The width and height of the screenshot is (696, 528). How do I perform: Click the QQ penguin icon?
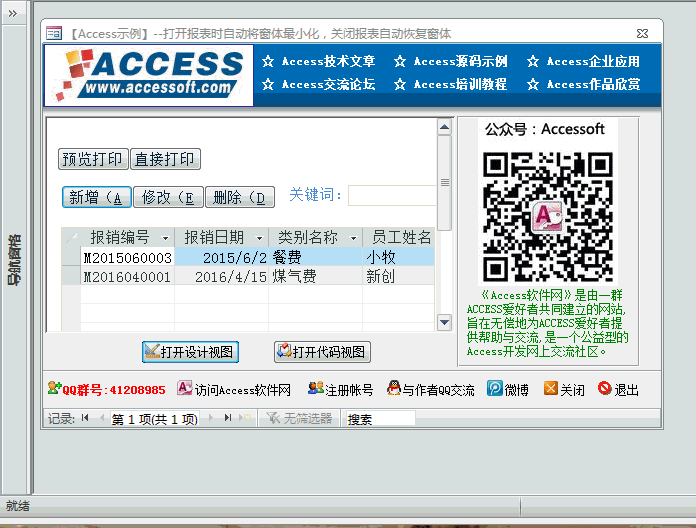[x=394, y=388]
